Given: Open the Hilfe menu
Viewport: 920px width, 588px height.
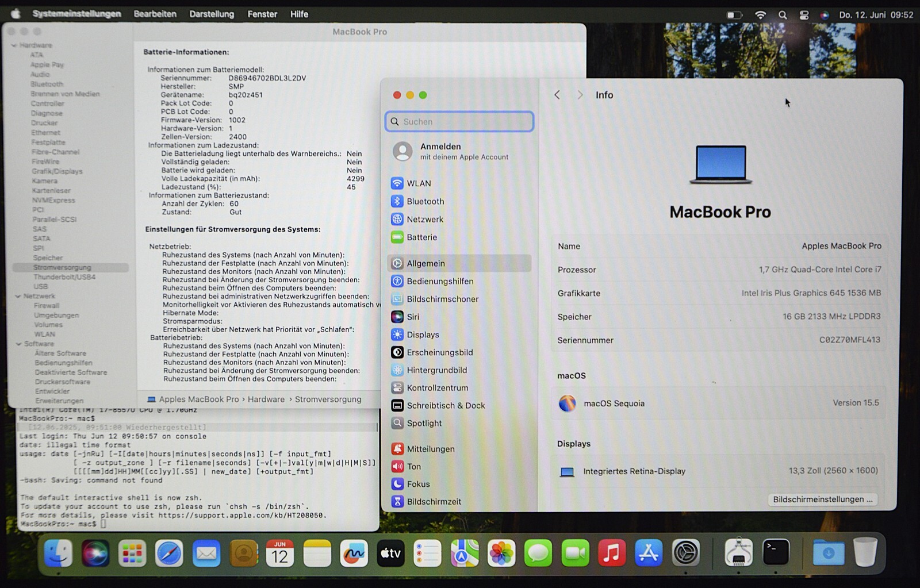Looking at the screenshot, I should point(299,14).
